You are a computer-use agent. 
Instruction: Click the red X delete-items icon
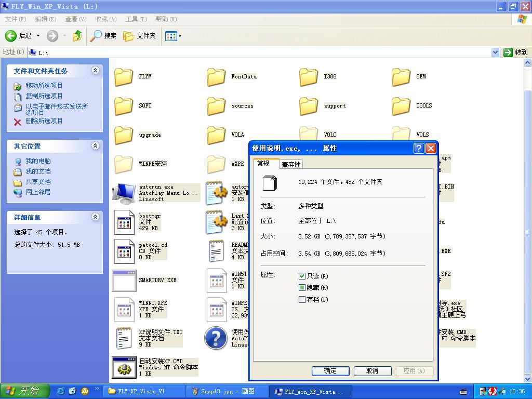click(17, 122)
